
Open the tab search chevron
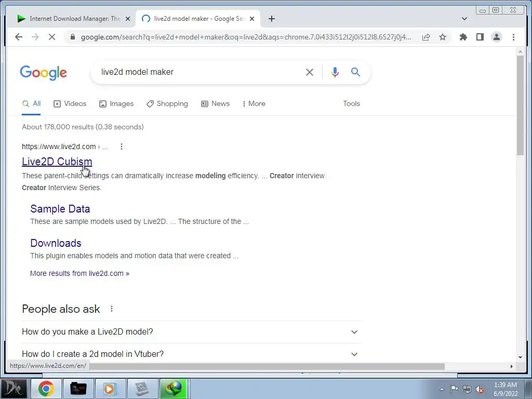[464, 19]
